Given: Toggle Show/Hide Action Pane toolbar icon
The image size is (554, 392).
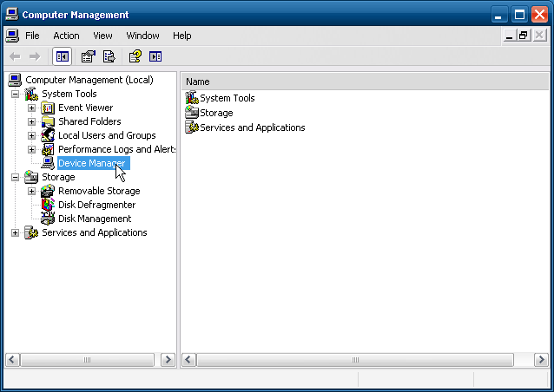Looking at the screenshot, I should point(155,56).
